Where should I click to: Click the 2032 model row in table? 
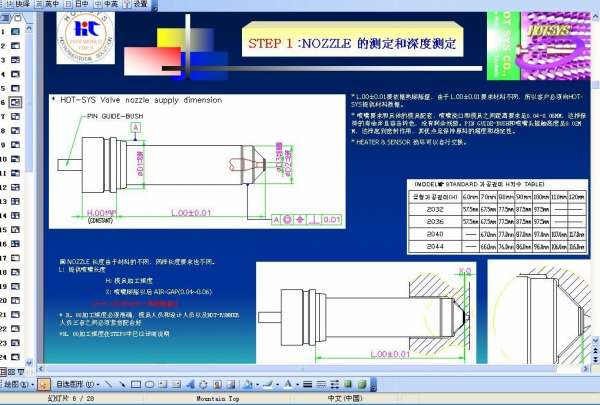(x=497, y=209)
